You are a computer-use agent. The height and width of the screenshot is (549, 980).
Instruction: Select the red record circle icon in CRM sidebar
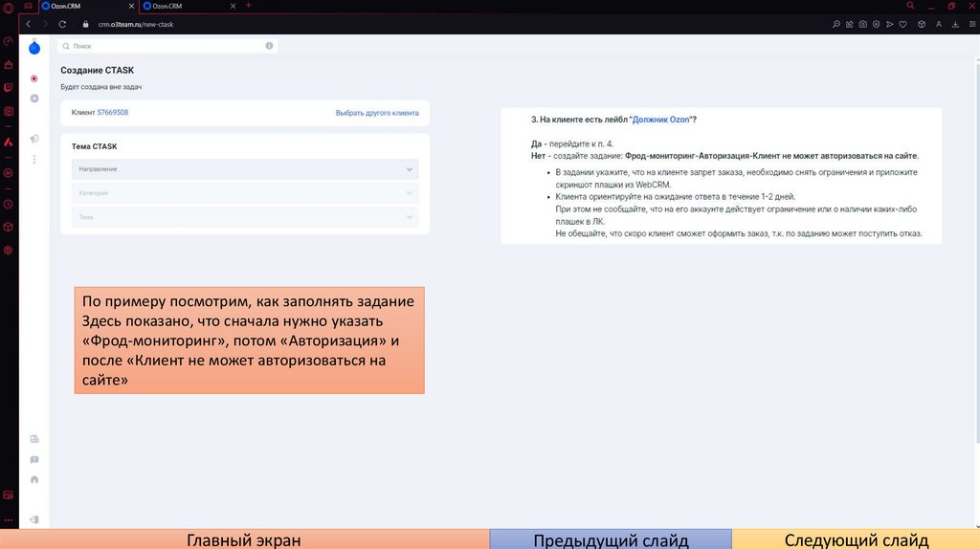coord(34,78)
